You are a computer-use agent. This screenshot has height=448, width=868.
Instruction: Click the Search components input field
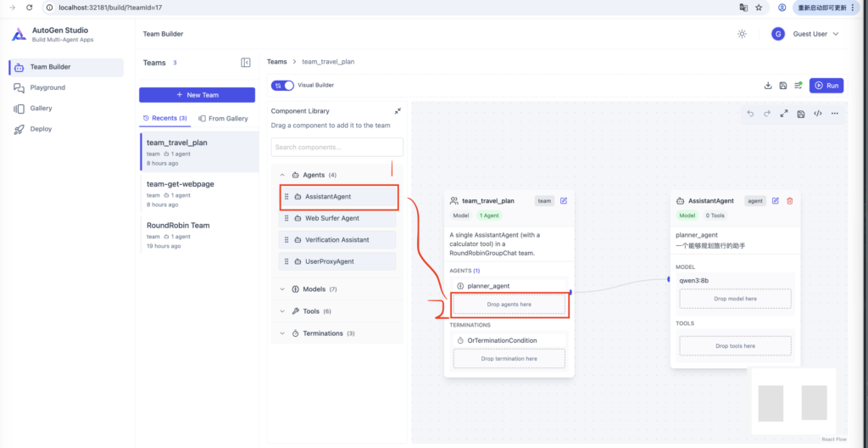337,147
